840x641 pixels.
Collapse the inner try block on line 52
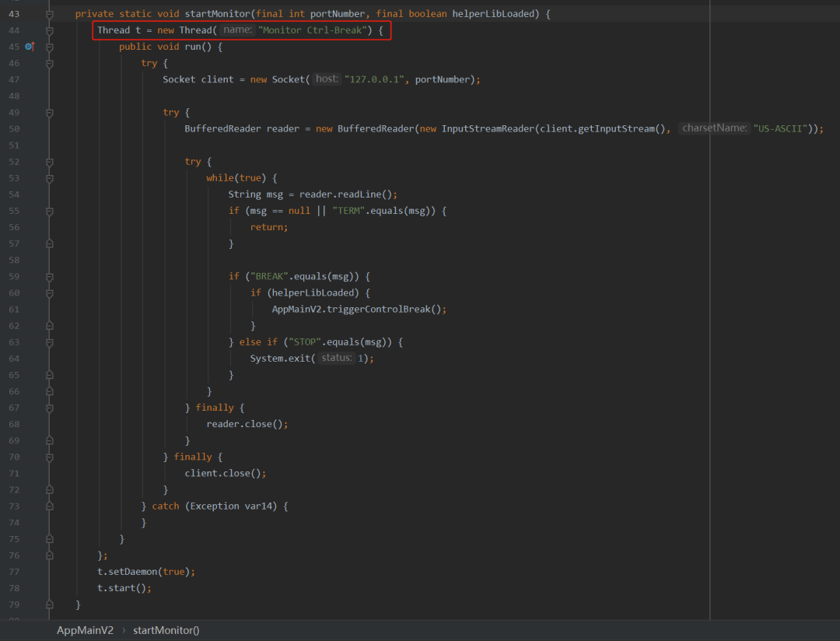(x=49, y=163)
